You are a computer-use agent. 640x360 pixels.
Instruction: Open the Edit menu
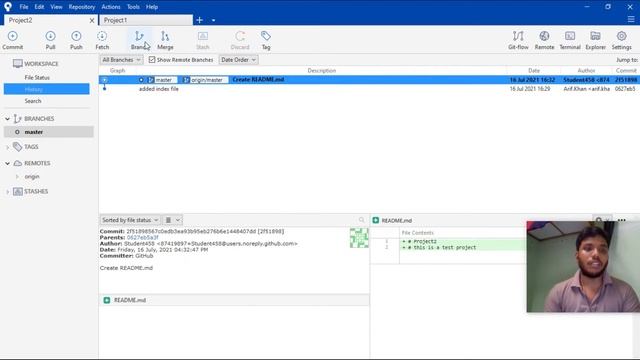pyautogui.click(x=39, y=7)
